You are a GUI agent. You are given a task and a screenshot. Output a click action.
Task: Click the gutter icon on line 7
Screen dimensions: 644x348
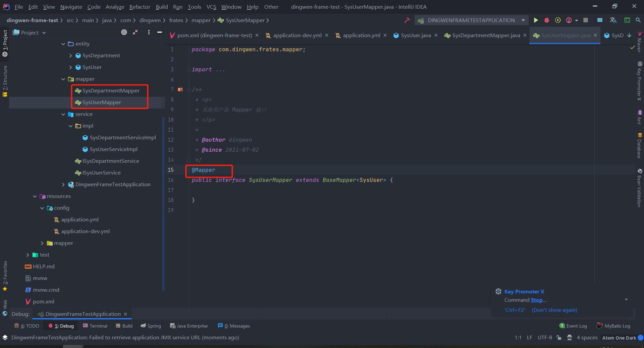coord(180,89)
